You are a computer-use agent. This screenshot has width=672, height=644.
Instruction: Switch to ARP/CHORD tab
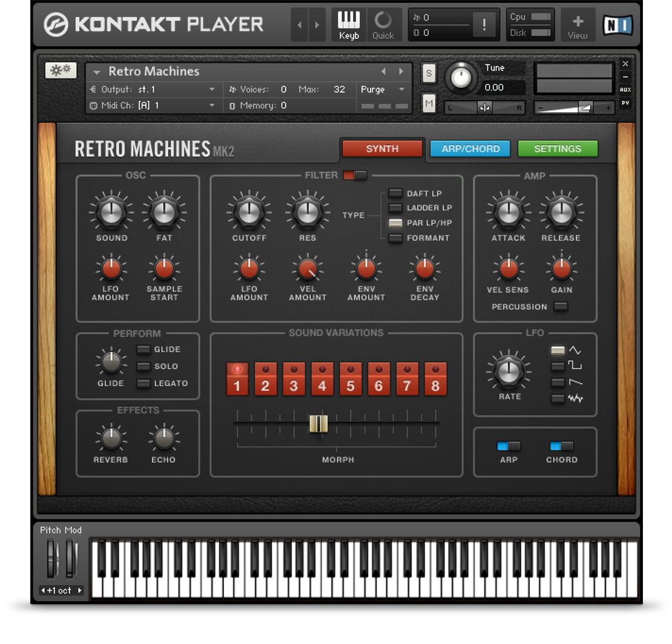point(470,149)
